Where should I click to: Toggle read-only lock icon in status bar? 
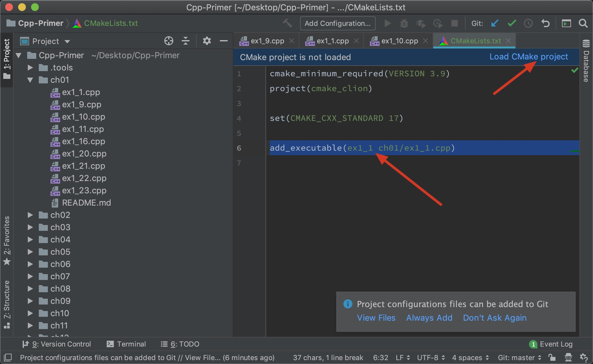(552, 358)
